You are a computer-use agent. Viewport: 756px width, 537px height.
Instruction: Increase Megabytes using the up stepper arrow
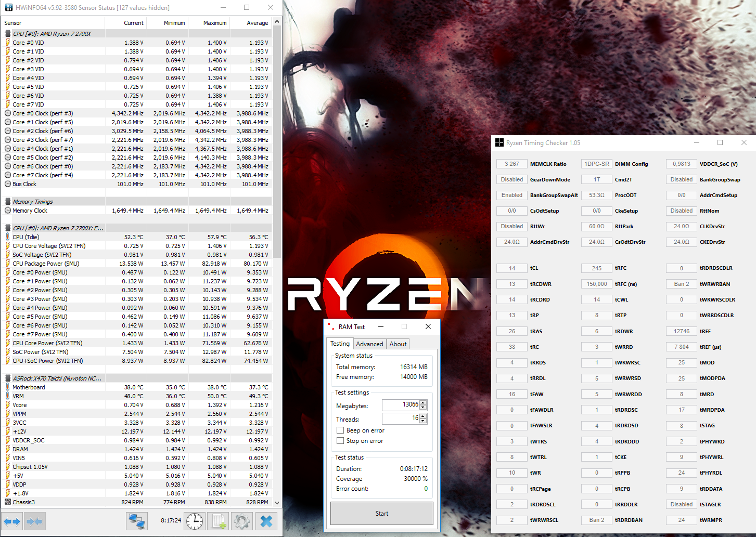point(423,402)
